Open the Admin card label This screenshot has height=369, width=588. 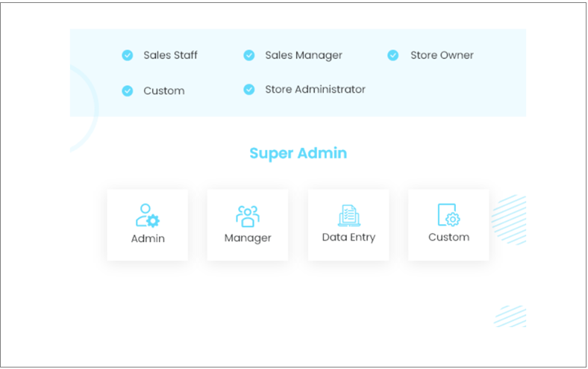[148, 239]
